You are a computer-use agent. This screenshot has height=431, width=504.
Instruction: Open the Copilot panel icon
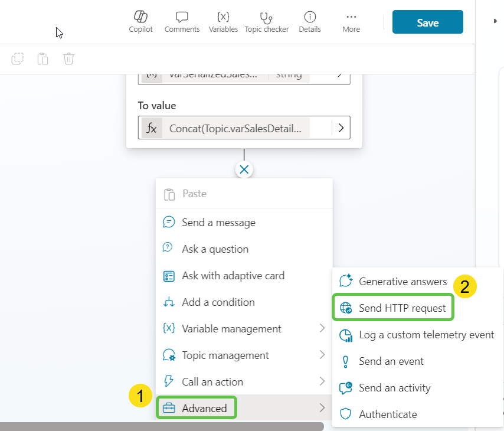(140, 21)
